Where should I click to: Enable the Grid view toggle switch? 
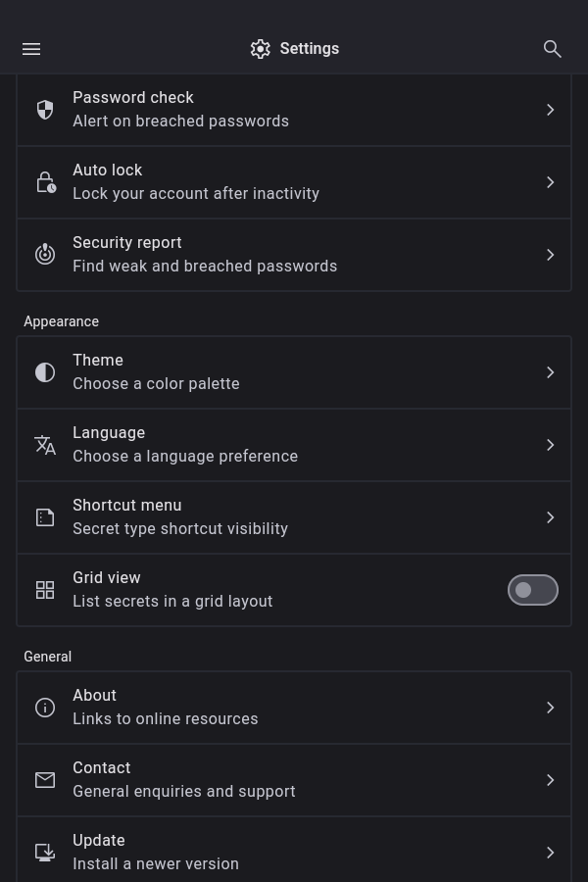532,590
